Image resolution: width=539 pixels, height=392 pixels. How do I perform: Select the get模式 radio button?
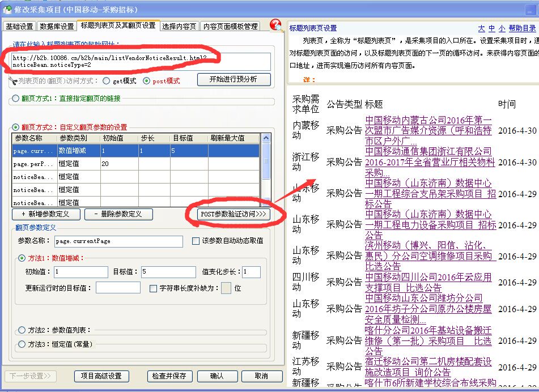[x=107, y=81]
